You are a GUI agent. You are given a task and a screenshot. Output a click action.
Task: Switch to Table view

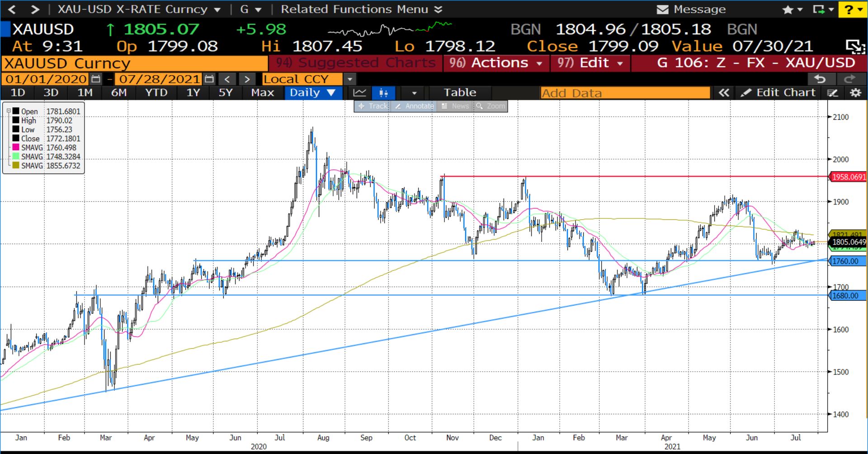460,93
